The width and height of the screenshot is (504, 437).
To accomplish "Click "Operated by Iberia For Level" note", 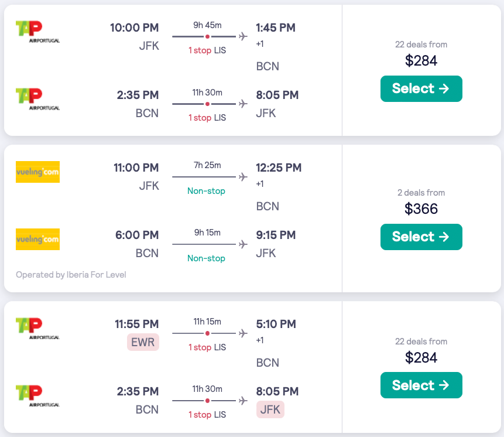I will coord(71,275).
